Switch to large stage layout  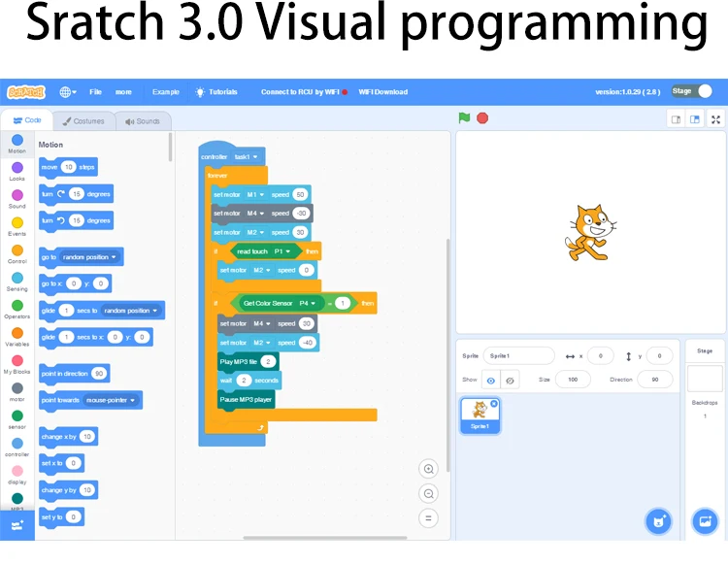[x=695, y=119]
